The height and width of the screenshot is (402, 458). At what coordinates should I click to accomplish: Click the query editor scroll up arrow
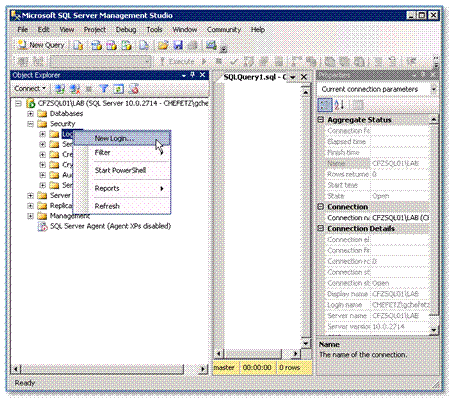[306, 91]
